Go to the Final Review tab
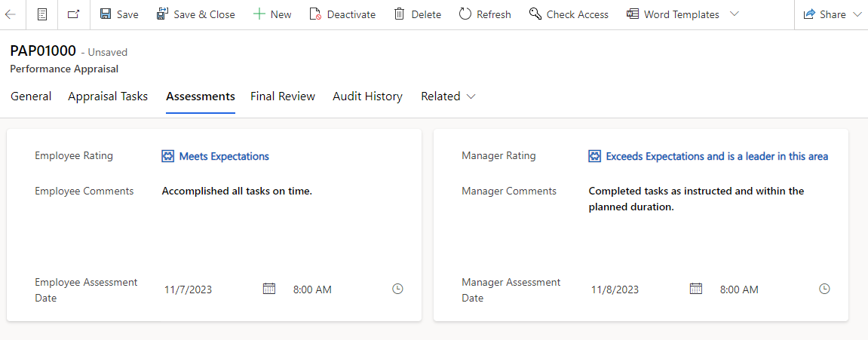 [283, 96]
